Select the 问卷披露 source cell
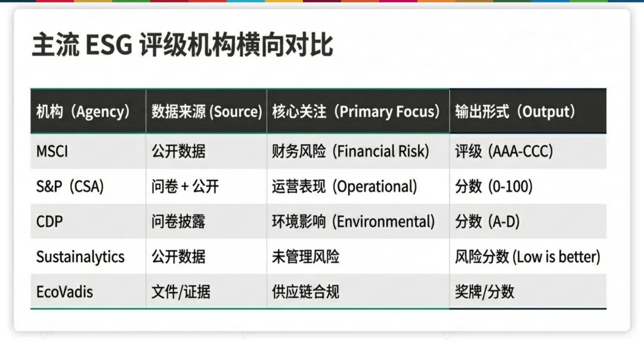This screenshot has width=644, height=363. [206, 222]
